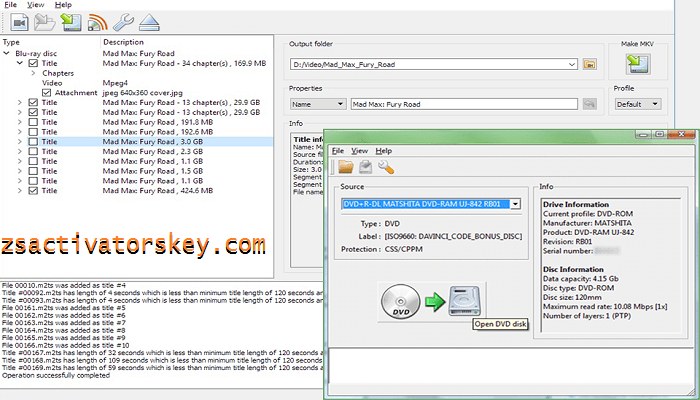The image size is (700, 400).
Task: Click the folder browse icon beside Output folder
Action: pyautogui.click(x=590, y=64)
